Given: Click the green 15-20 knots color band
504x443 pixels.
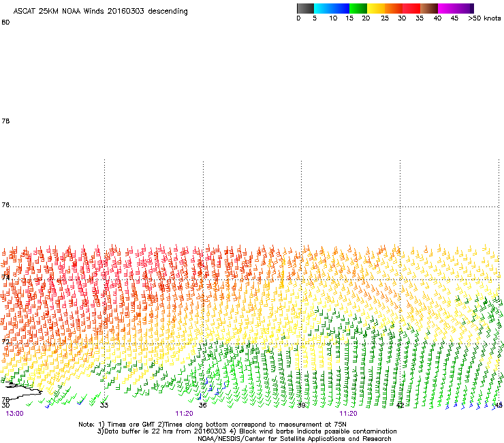Looking at the screenshot, I should point(358,8).
